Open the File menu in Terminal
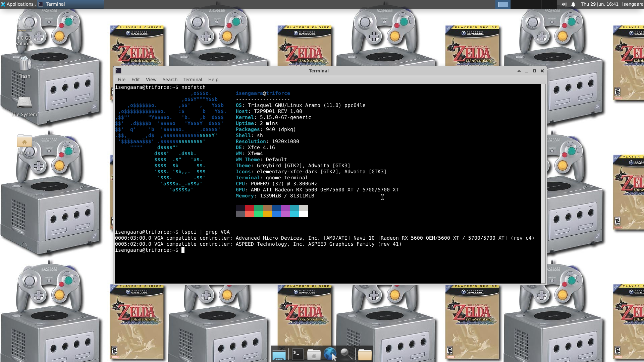Screen dimensions: 644x362 pyautogui.click(x=121, y=79)
